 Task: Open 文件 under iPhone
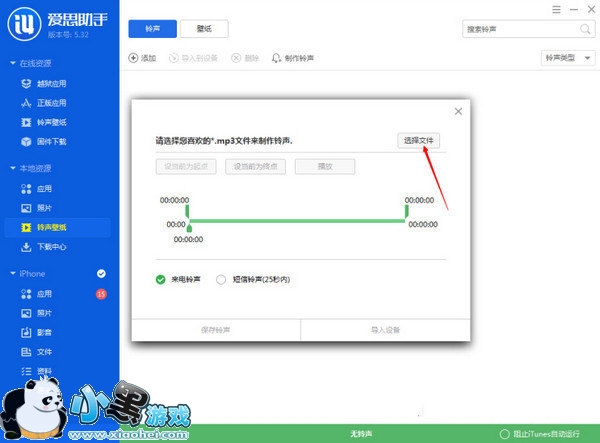(x=36, y=352)
